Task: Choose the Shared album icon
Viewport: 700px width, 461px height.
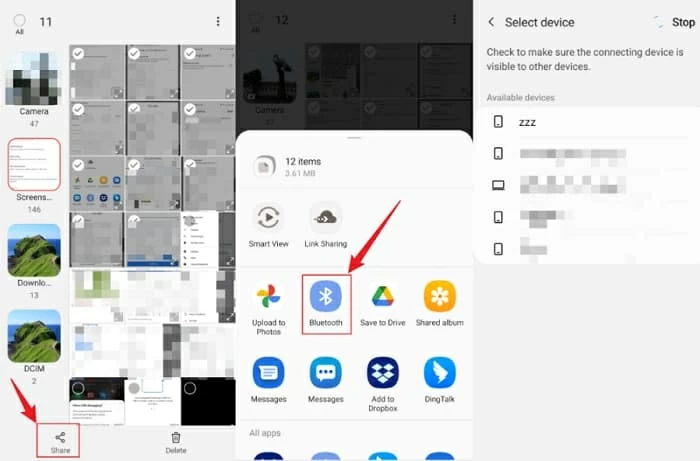Action: tap(440, 297)
